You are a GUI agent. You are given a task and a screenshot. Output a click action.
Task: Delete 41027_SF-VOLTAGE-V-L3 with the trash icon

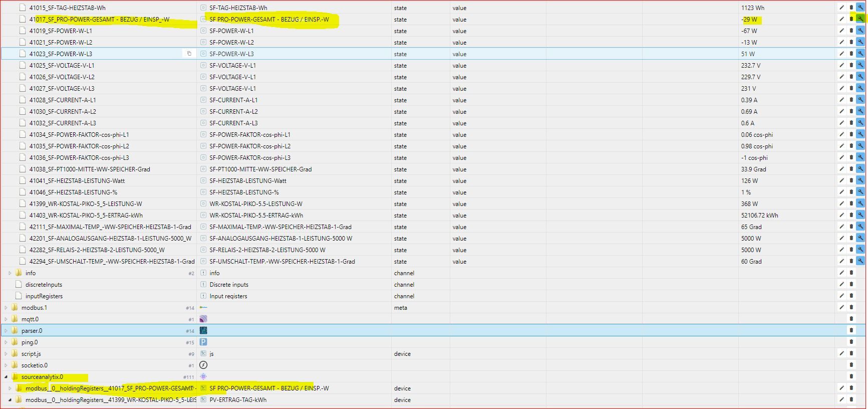[851, 88]
